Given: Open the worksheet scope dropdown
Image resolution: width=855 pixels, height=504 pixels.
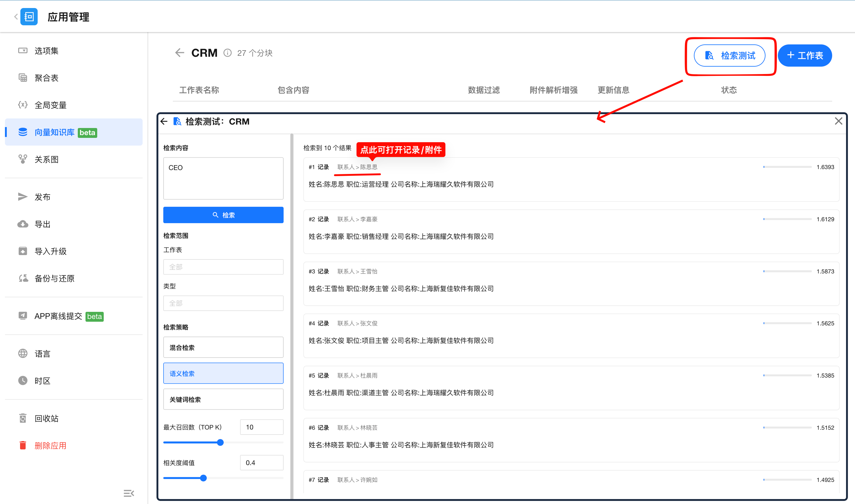Looking at the screenshot, I should pyautogui.click(x=223, y=267).
